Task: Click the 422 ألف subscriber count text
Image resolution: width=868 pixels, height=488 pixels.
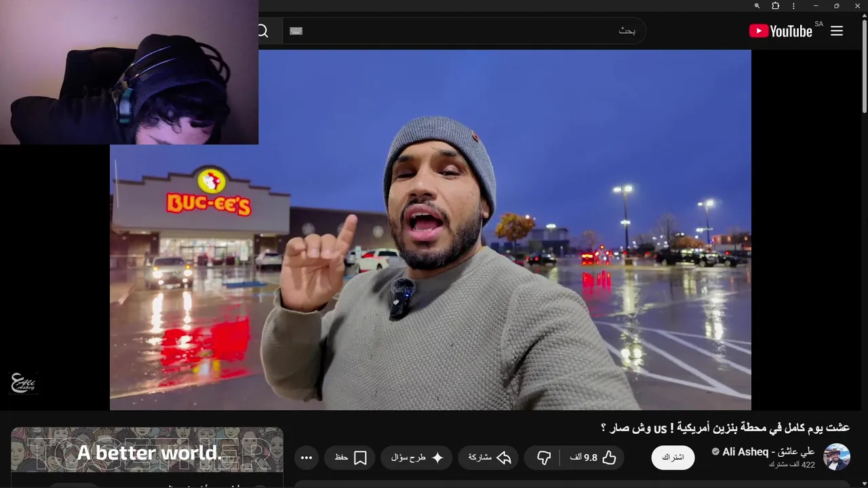Action: pos(791,465)
